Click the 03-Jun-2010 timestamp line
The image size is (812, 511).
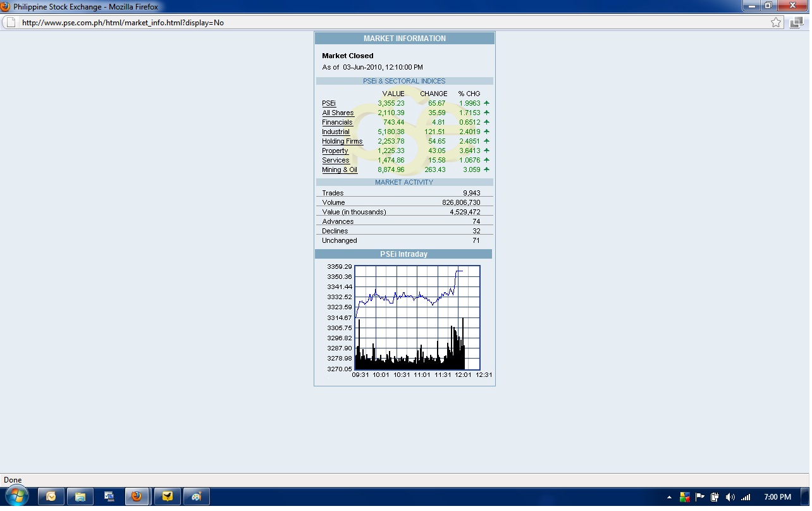pyautogui.click(x=372, y=67)
